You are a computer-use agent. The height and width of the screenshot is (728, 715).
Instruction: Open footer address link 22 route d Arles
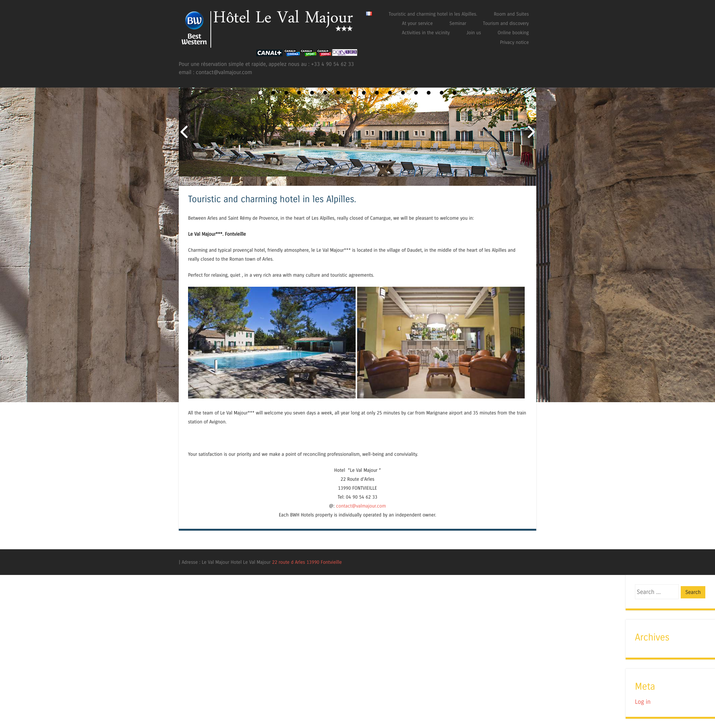(307, 562)
